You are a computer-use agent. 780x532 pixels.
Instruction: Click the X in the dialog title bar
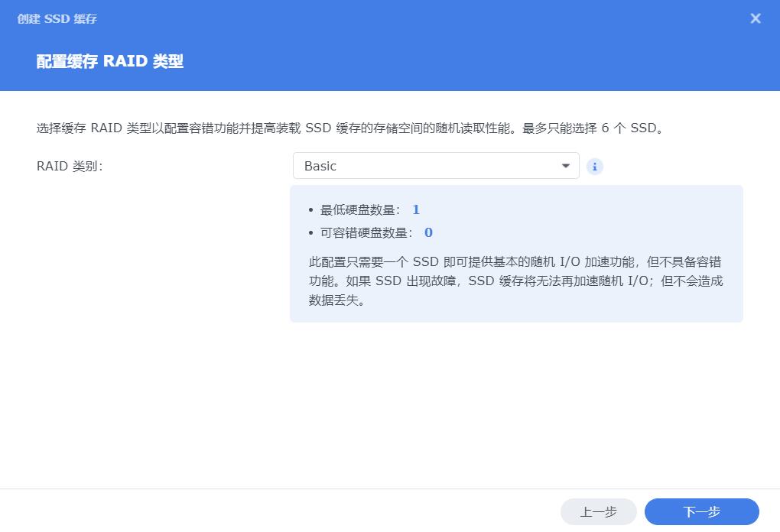coord(756,18)
